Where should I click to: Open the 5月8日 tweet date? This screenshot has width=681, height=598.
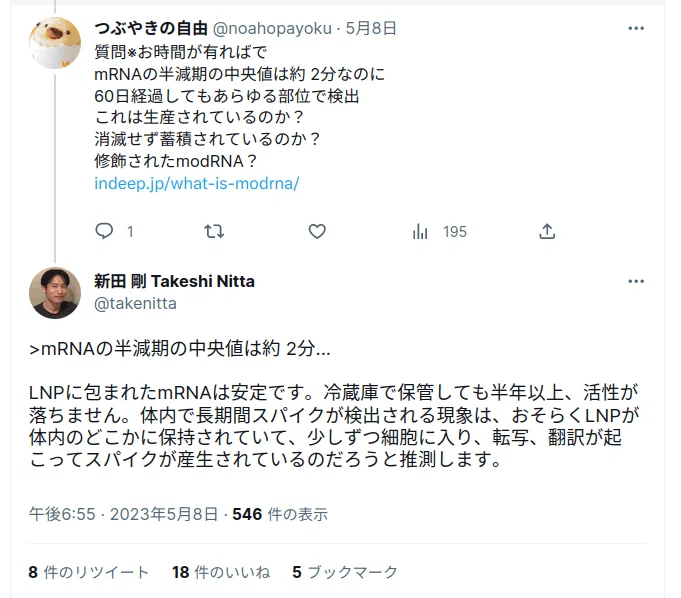tap(370, 29)
